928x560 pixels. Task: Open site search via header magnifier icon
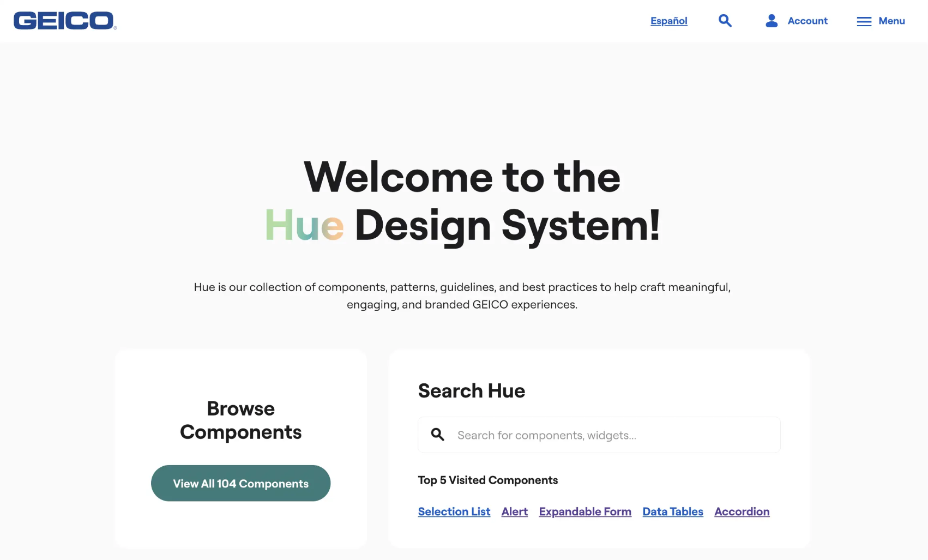coord(725,21)
